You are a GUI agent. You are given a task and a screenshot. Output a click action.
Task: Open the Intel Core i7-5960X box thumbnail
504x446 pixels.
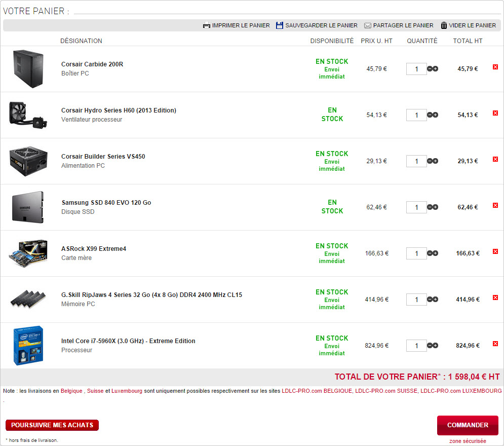point(28,346)
